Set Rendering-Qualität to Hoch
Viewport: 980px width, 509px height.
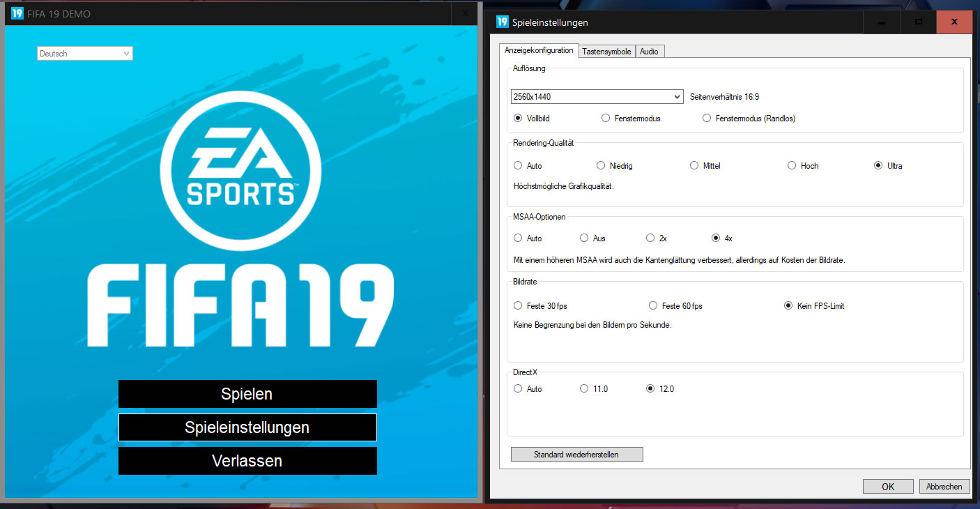point(791,165)
